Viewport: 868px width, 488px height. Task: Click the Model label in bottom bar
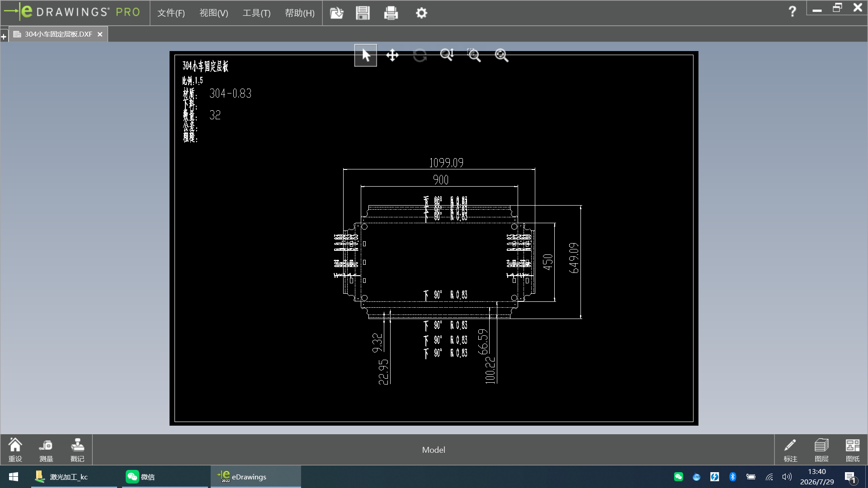[x=434, y=450]
